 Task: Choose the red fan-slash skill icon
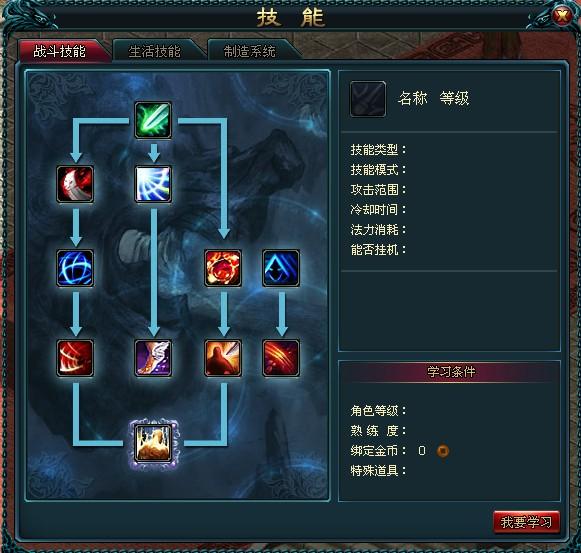click(75, 358)
